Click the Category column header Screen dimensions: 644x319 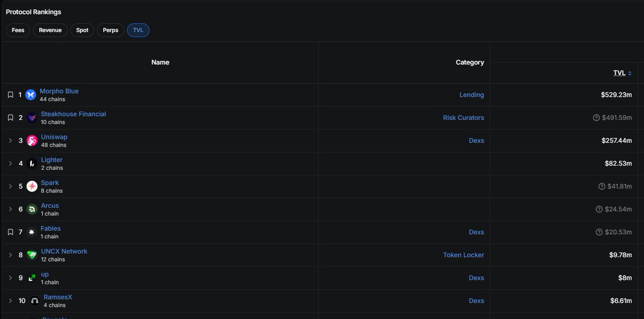(470, 62)
